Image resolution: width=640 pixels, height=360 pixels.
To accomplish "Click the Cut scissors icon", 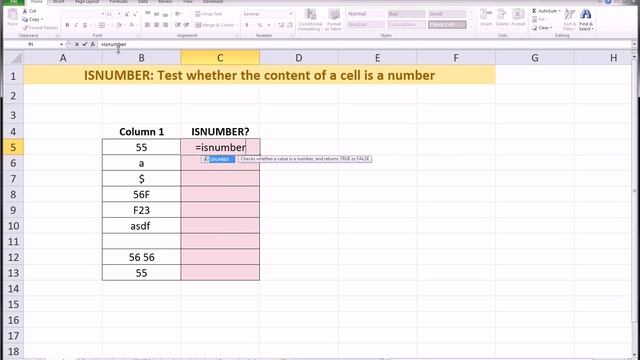I will [x=25, y=11].
